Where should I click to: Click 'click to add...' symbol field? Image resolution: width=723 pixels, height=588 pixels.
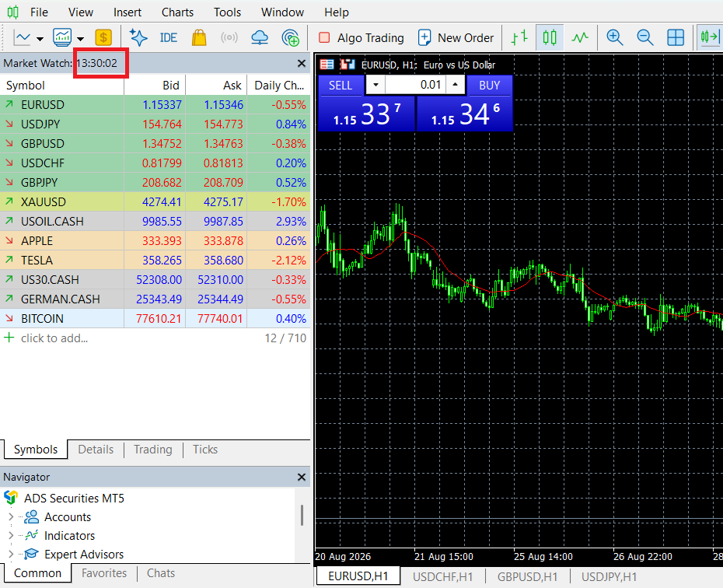[54, 338]
